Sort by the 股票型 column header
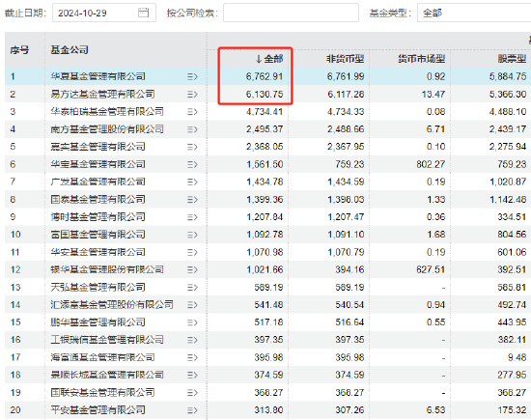The image size is (531, 420). point(512,59)
